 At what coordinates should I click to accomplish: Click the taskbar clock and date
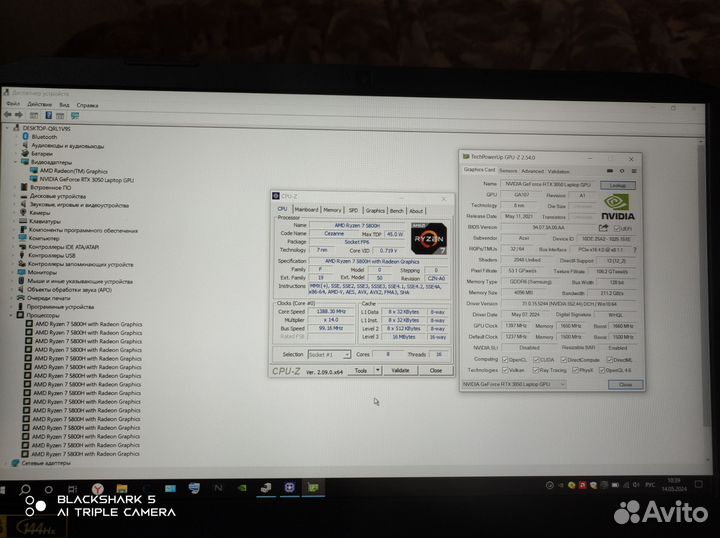coord(674,485)
